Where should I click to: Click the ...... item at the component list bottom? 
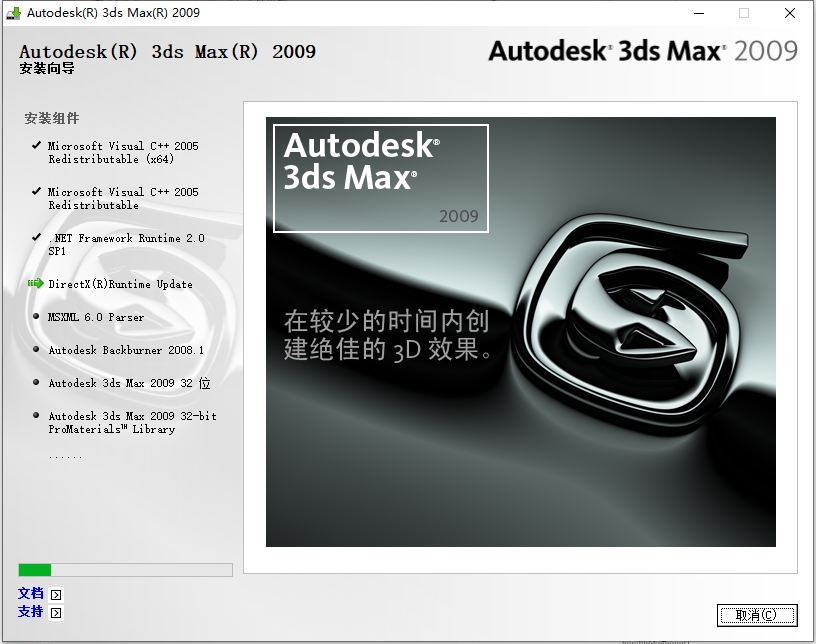click(64, 455)
